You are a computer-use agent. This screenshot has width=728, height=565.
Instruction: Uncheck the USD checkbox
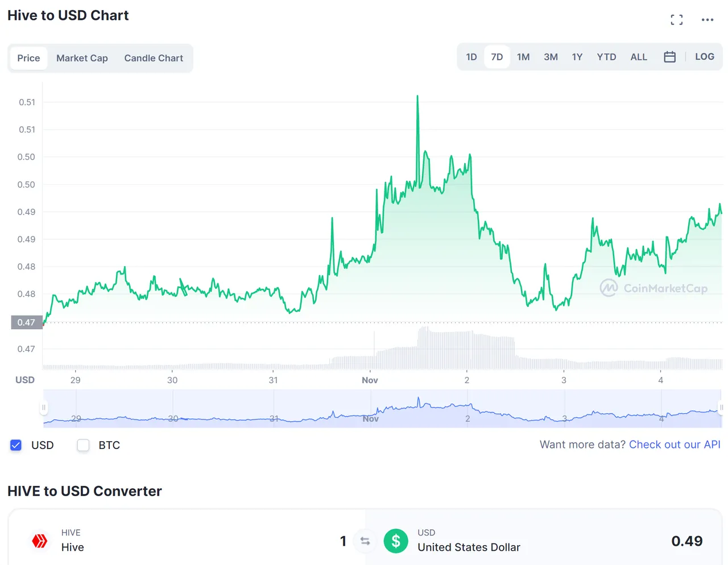click(16, 445)
